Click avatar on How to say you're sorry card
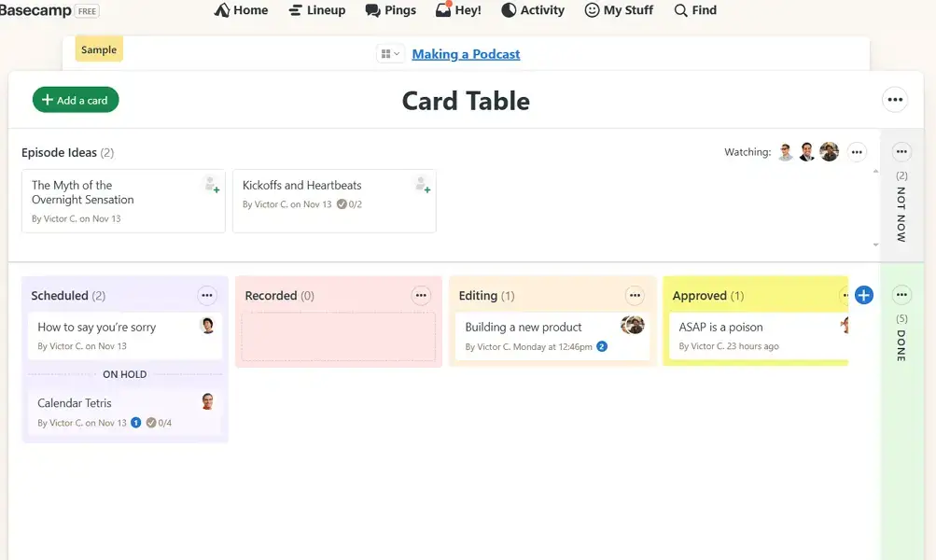 [208, 326]
